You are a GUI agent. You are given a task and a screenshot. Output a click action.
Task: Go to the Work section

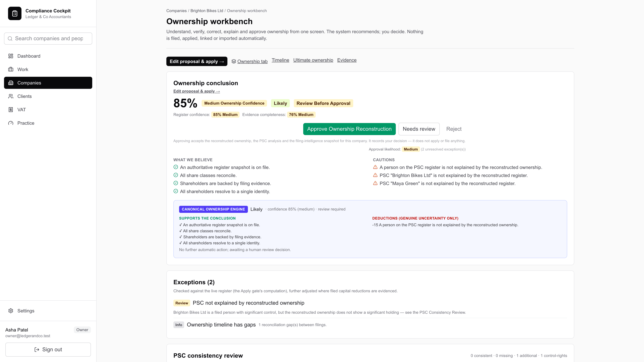[x=48, y=69]
